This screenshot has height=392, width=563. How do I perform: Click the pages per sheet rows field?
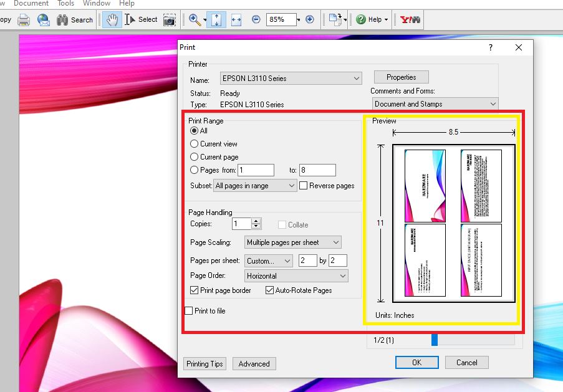[337, 261]
